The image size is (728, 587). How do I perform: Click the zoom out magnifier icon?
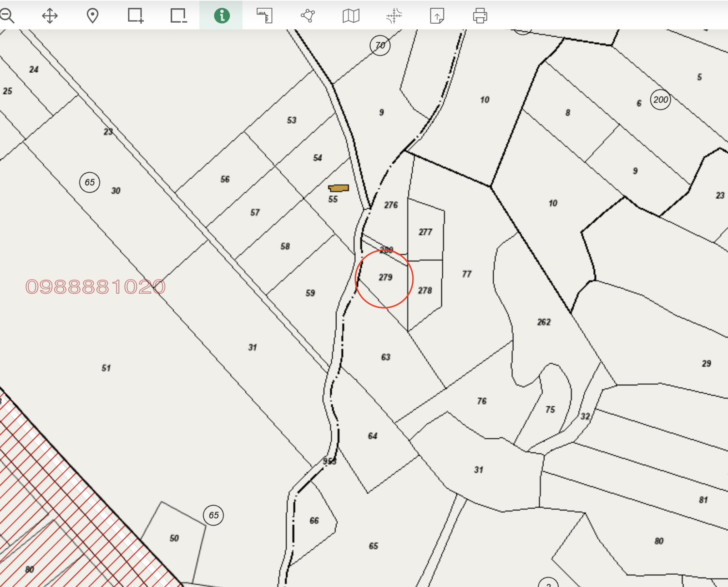(x=7, y=16)
